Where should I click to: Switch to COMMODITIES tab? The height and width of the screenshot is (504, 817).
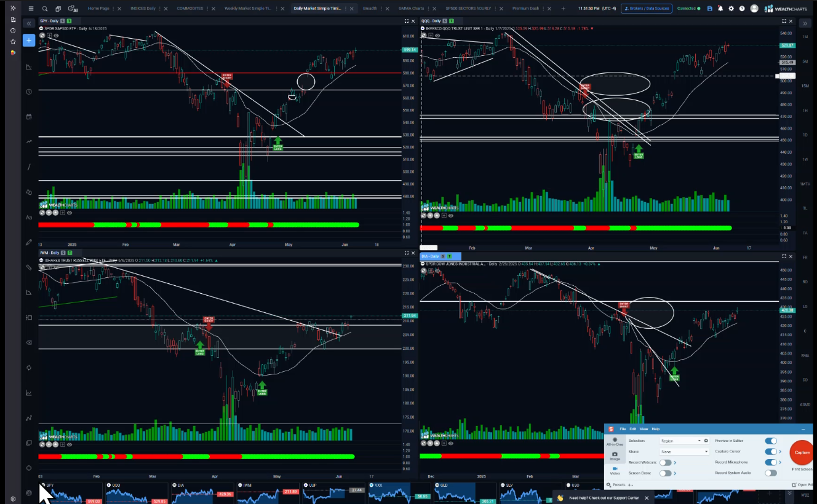(190, 9)
